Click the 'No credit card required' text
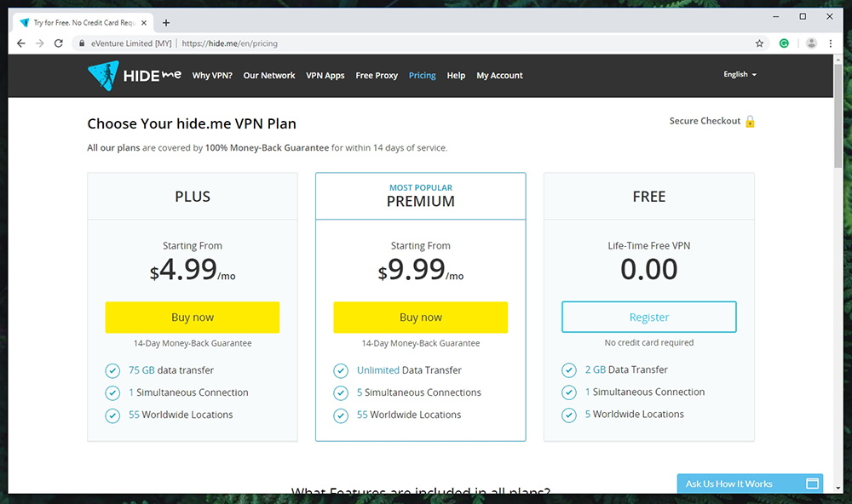 point(648,343)
